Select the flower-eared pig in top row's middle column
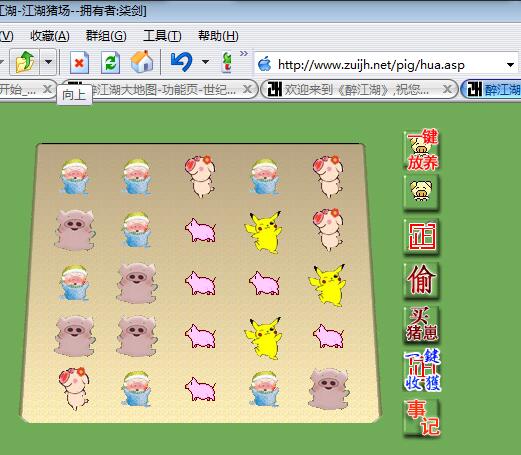The height and width of the screenshot is (455, 521). pos(200,176)
